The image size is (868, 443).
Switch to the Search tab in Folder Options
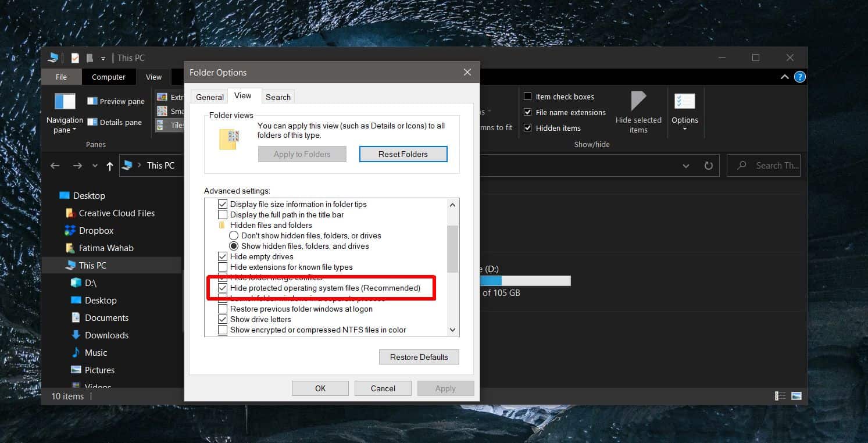[278, 97]
